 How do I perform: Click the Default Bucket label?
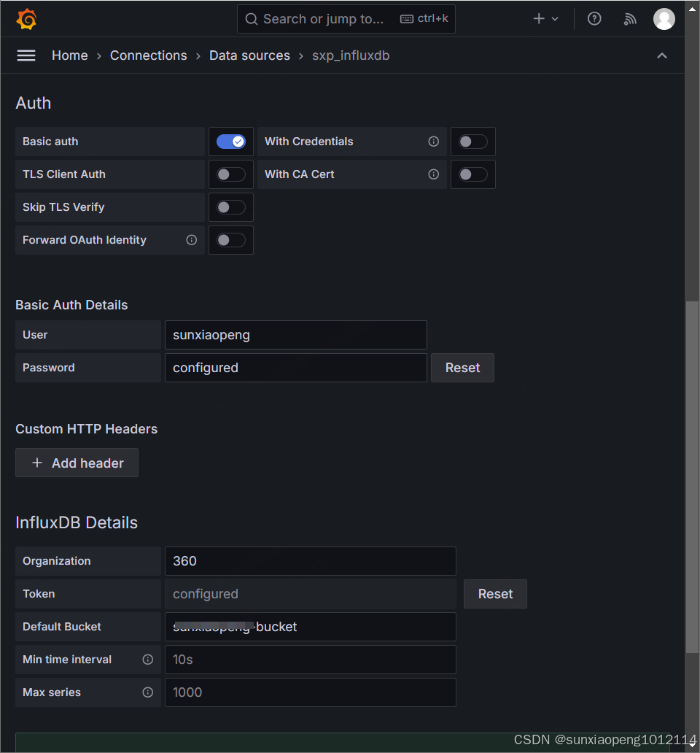click(62, 627)
